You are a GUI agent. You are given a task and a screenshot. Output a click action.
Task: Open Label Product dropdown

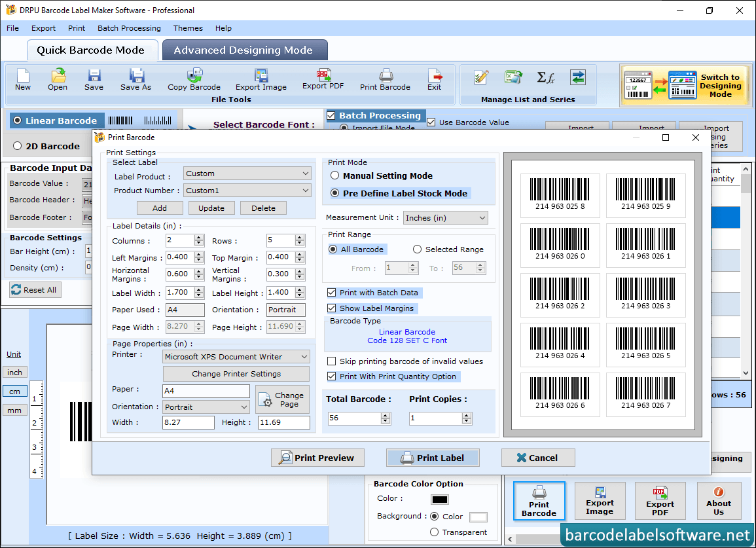[247, 174]
